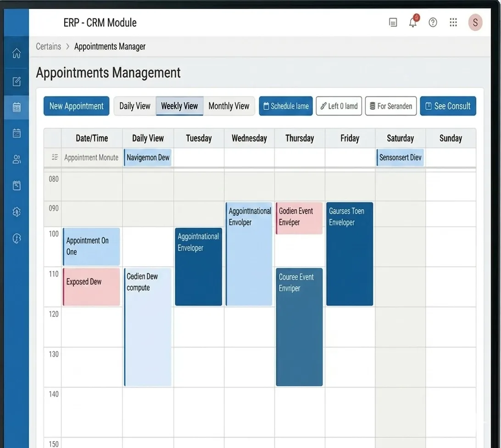Open the Navigemon Dew all-day event

tap(148, 157)
